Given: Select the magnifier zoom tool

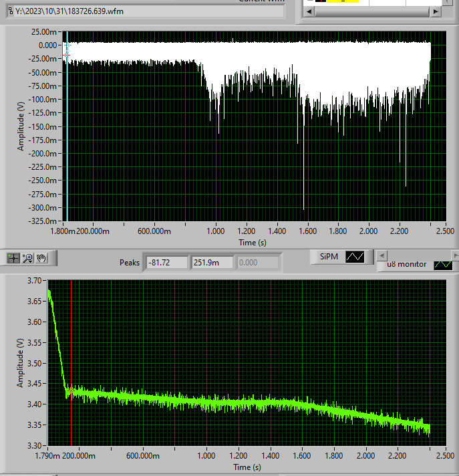Looking at the screenshot, I should [x=27, y=257].
